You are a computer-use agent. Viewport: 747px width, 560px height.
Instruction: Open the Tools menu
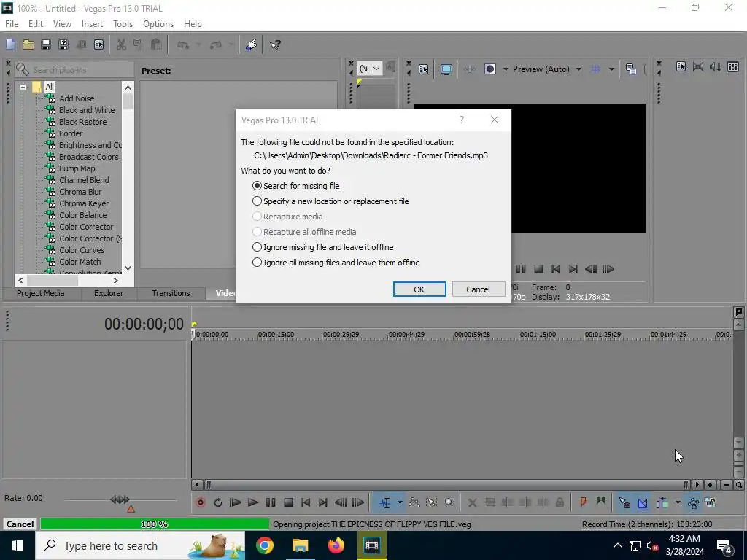point(123,24)
